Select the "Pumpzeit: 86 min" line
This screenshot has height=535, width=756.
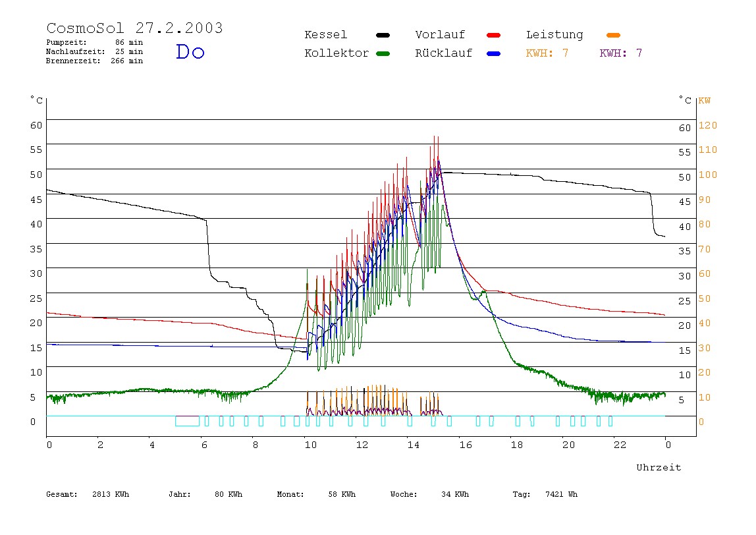(95, 42)
